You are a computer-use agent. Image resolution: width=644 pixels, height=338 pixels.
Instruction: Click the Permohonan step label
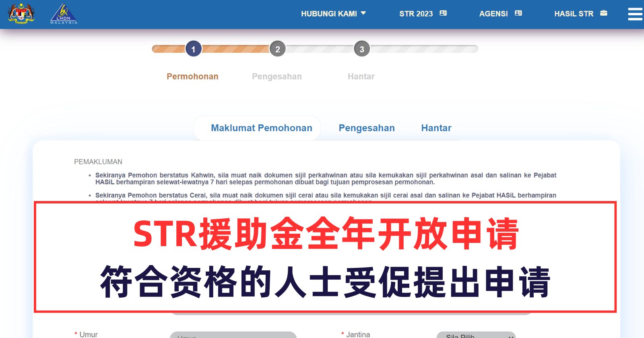click(192, 77)
